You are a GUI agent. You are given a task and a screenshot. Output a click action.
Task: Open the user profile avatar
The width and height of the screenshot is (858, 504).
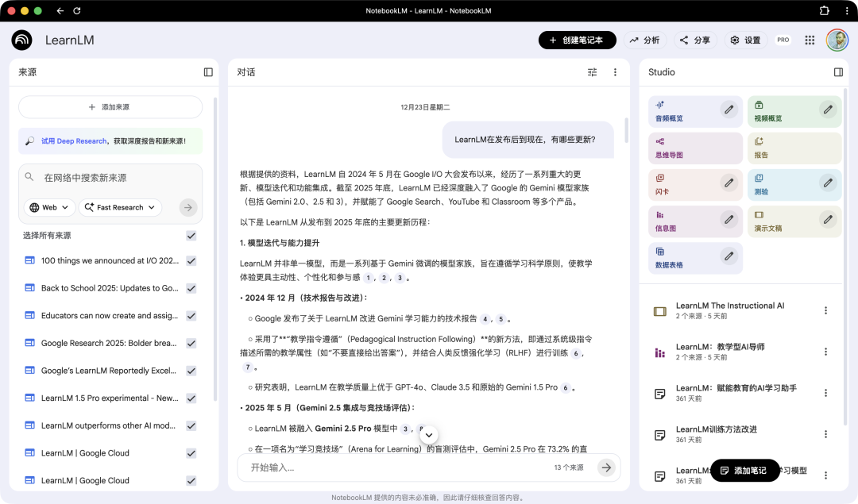[x=837, y=40]
